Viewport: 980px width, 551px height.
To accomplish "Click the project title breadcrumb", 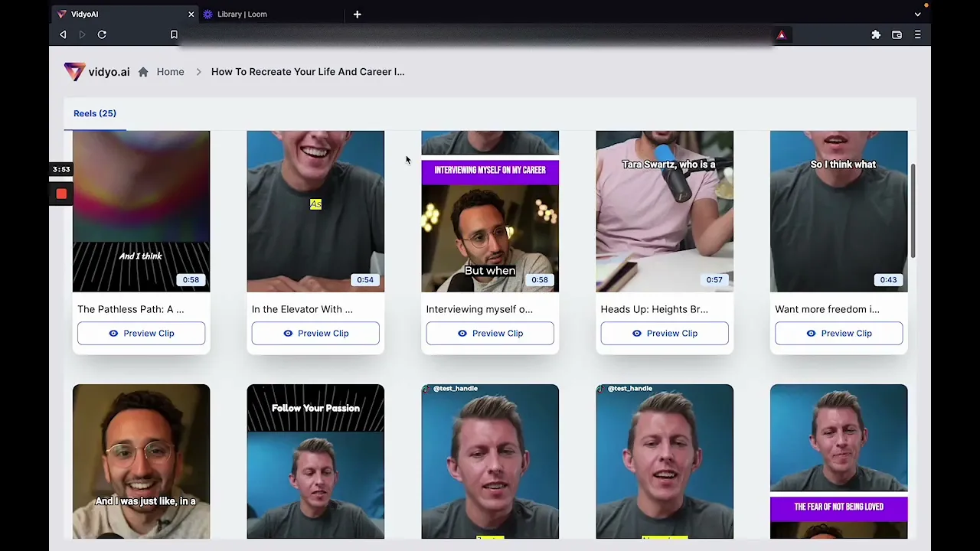I will pyautogui.click(x=307, y=71).
